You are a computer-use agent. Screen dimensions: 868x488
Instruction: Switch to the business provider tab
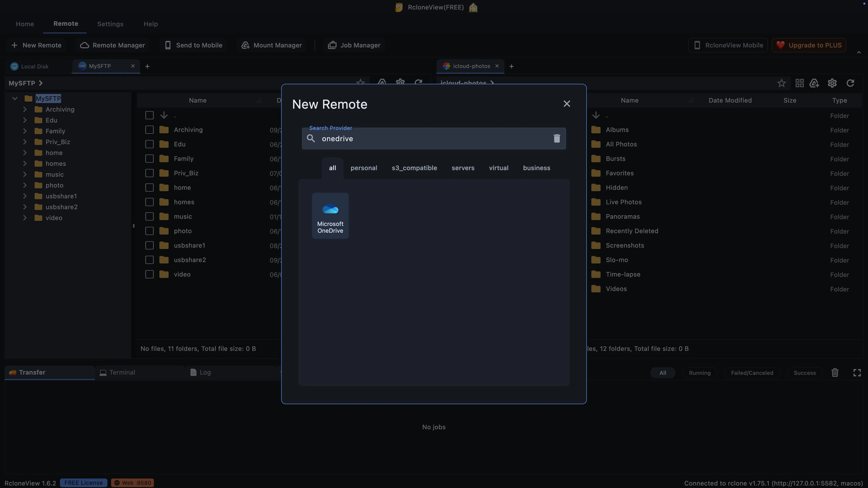click(536, 168)
